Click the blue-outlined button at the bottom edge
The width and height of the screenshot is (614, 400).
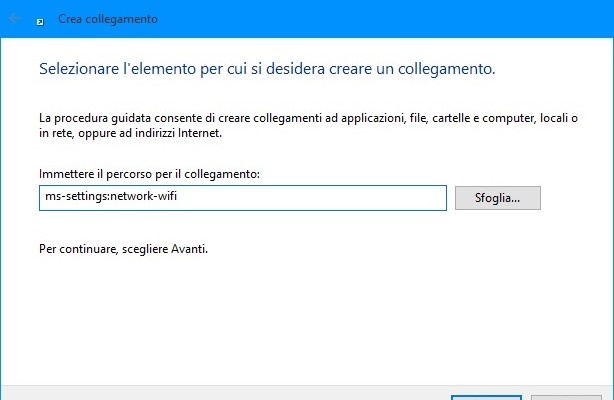486,396
